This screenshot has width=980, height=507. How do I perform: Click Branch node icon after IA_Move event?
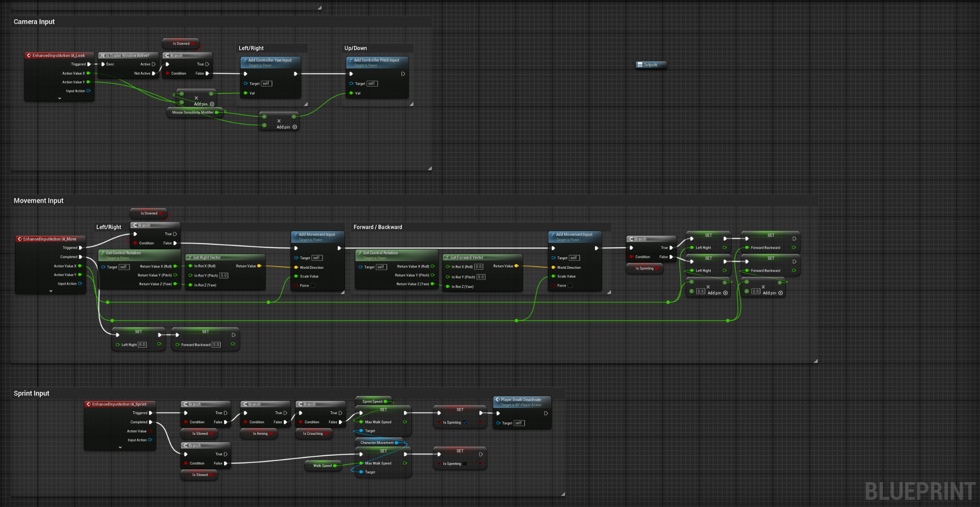point(135,225)
